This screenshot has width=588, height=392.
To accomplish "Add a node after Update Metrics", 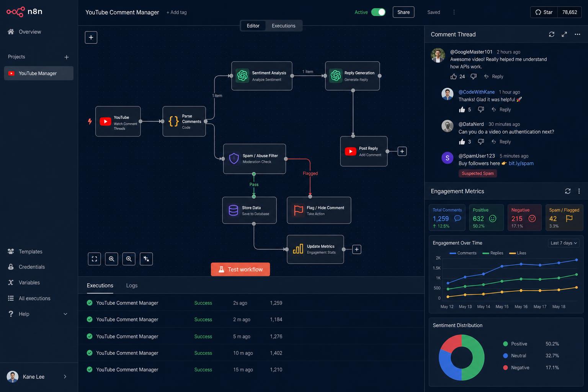I will pyautogui.click(x=357, y=249).
